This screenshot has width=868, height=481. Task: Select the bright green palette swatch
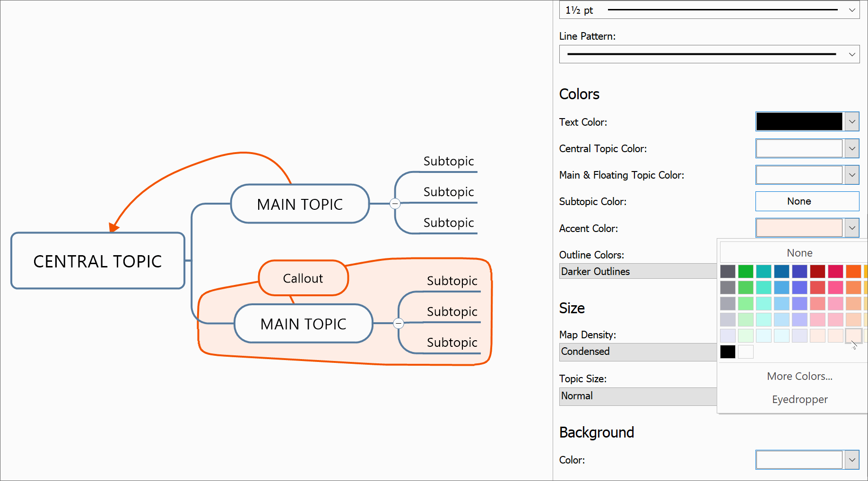tap(746, 271)
